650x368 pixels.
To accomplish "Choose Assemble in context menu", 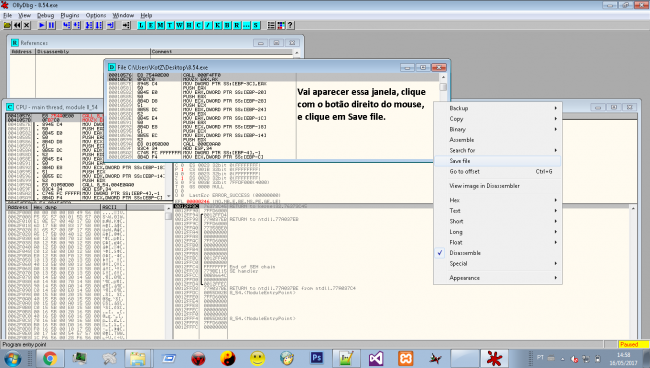I will pos(497,140).
